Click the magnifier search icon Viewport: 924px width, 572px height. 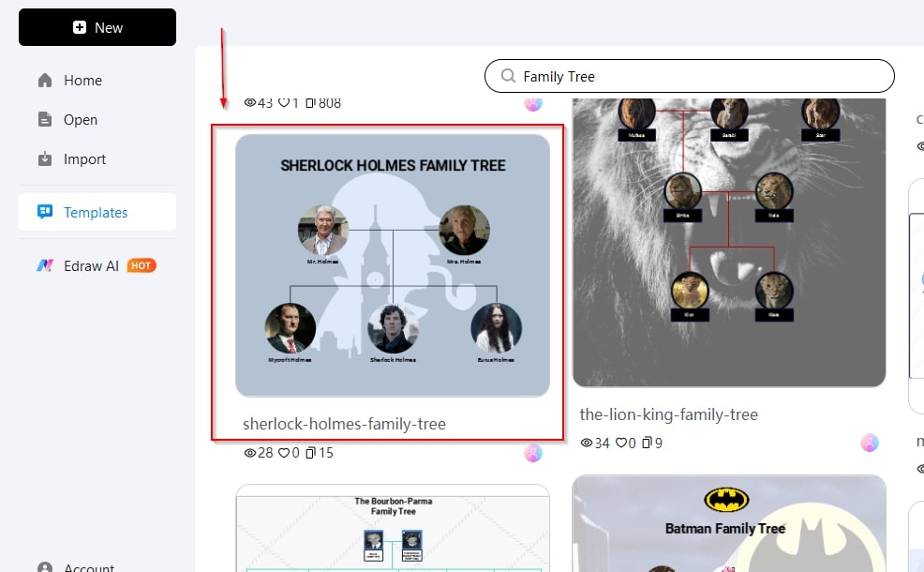point(508,75)
